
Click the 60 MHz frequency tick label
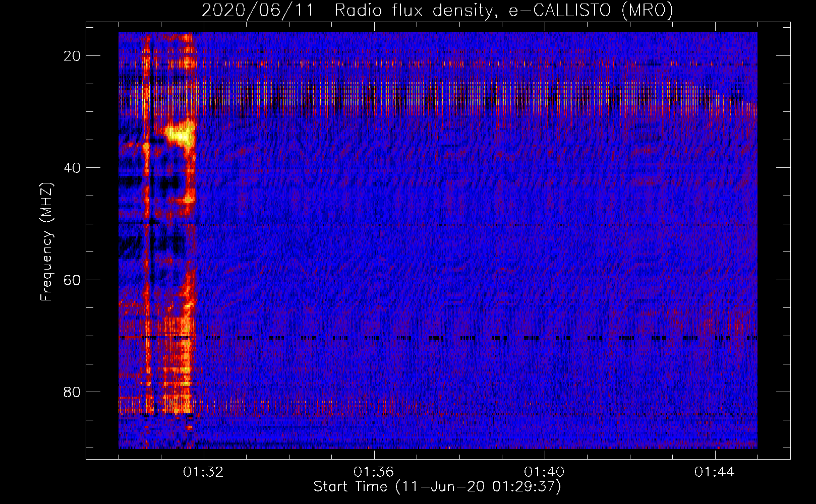point(72,280)
